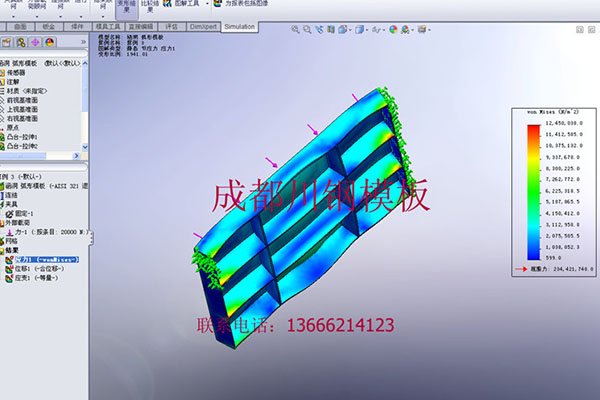Select 右视基准面 plane in tree
600x400 pixels.
(x=22, y=119)
